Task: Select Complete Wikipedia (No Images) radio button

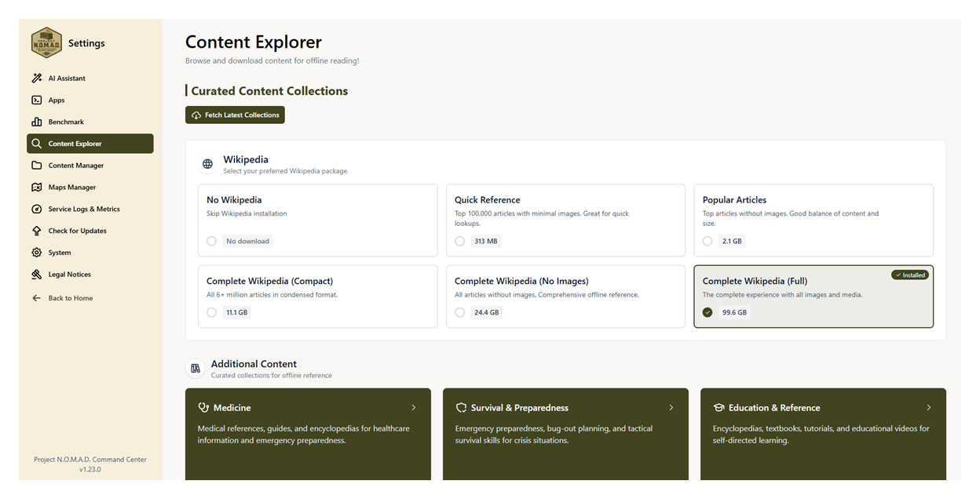Action: pos(459,312)
